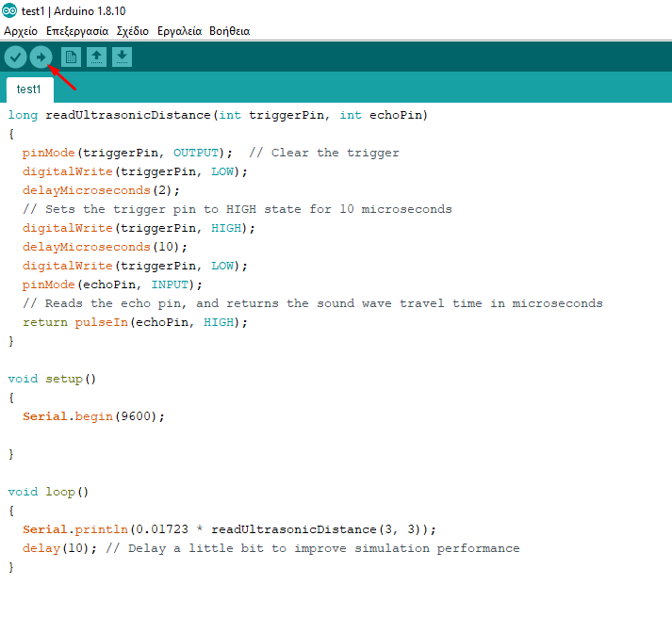The height and width of the screenshot is (617, 672).
Task: Open the Εργαλεία menu
Action: 179,31
